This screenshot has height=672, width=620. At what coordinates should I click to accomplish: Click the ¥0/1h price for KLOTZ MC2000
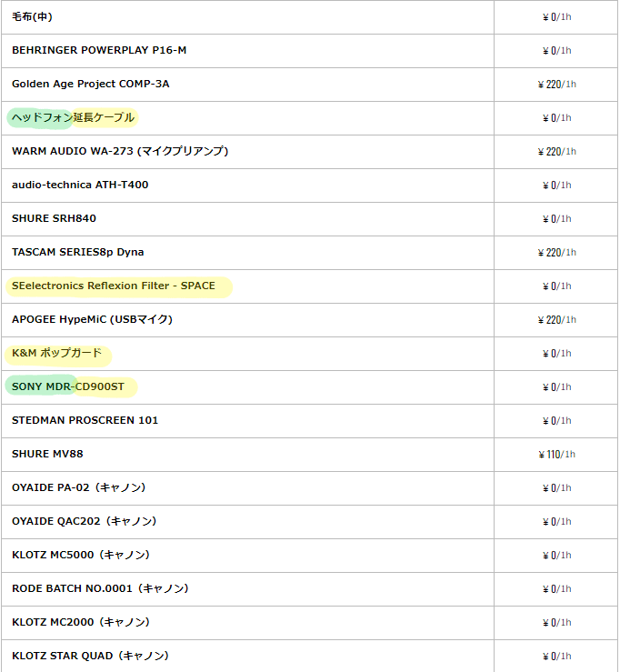coord(557,622)
